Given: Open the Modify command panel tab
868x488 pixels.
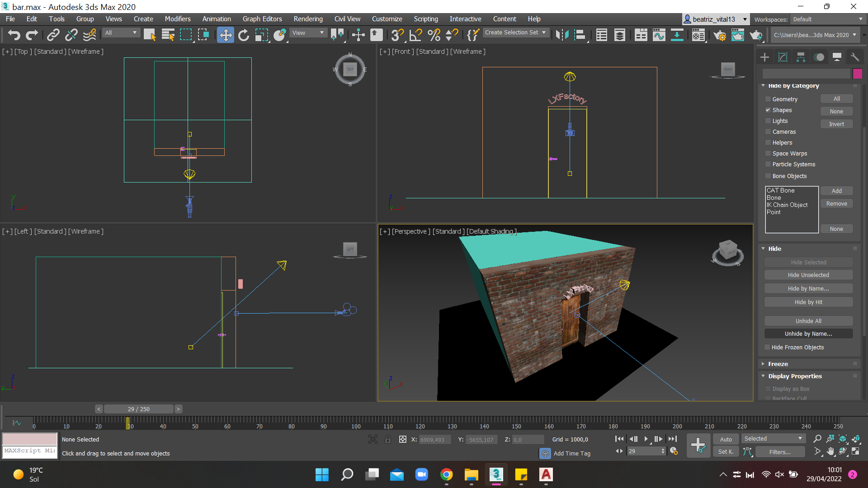Looking at the screenshot, I should [783, 57].
